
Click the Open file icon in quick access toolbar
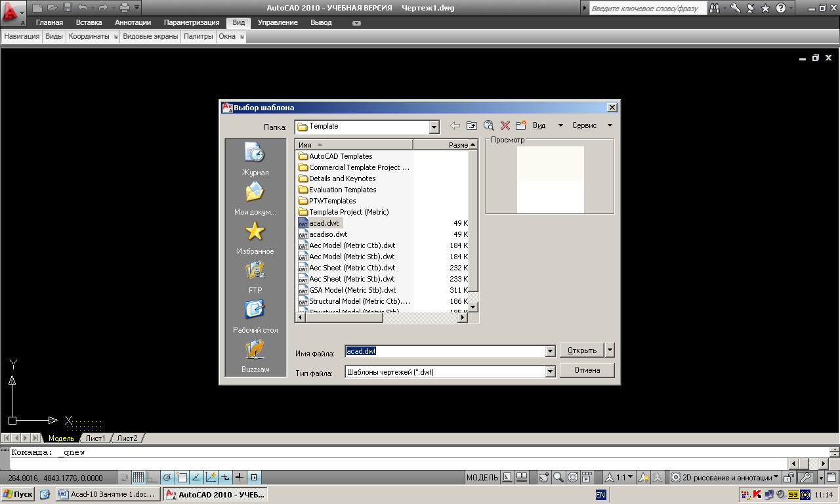52,8
